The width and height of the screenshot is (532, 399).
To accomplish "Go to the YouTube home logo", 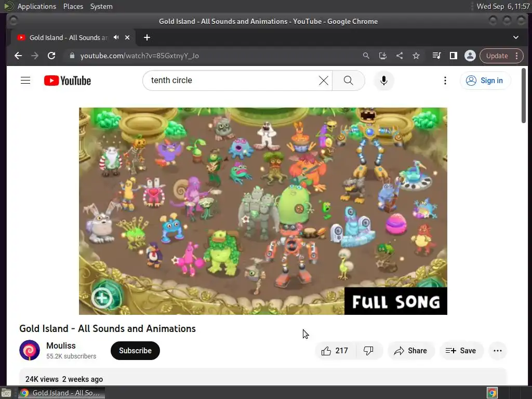I will [x=68, y=81].
